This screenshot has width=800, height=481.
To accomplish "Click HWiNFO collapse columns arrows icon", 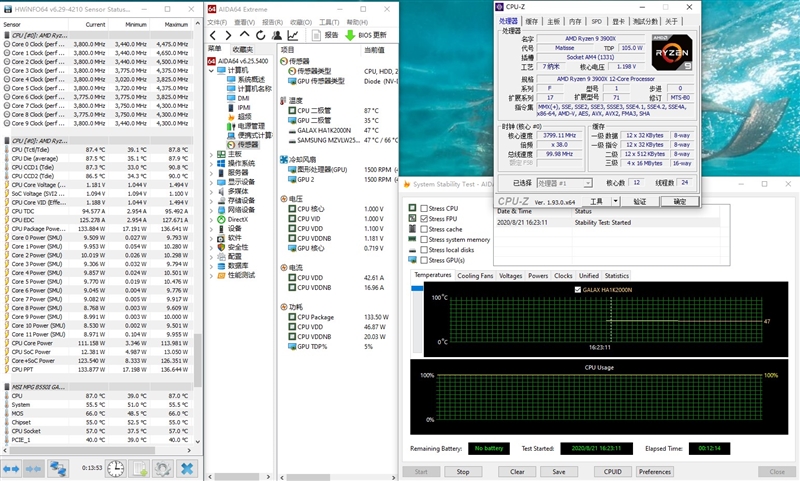I will tap(34, 468).
